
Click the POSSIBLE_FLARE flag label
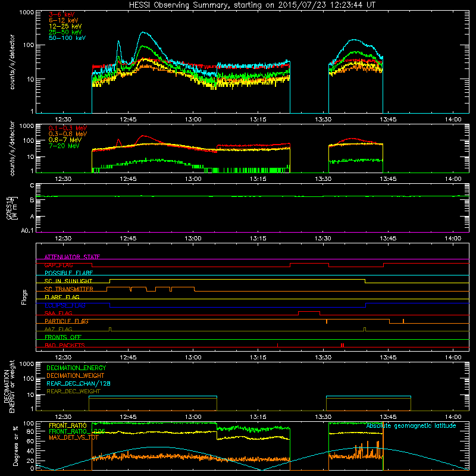(68, 273)
